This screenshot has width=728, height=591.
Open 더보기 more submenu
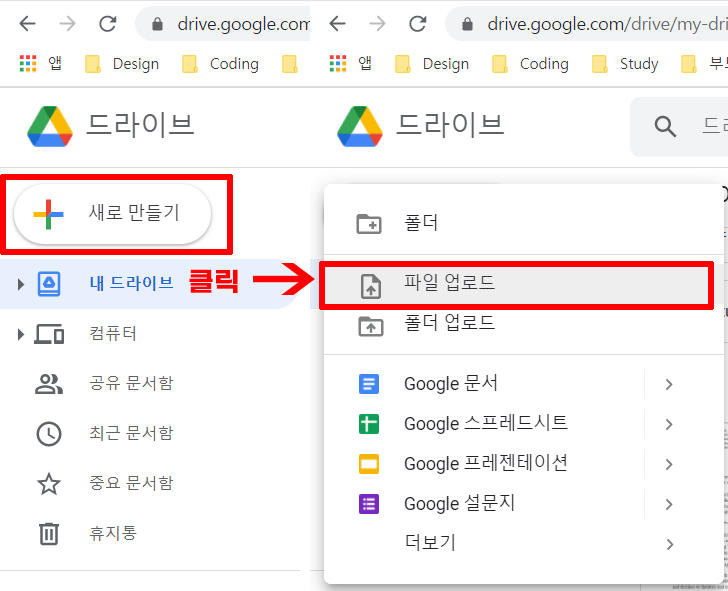[524, 544]
